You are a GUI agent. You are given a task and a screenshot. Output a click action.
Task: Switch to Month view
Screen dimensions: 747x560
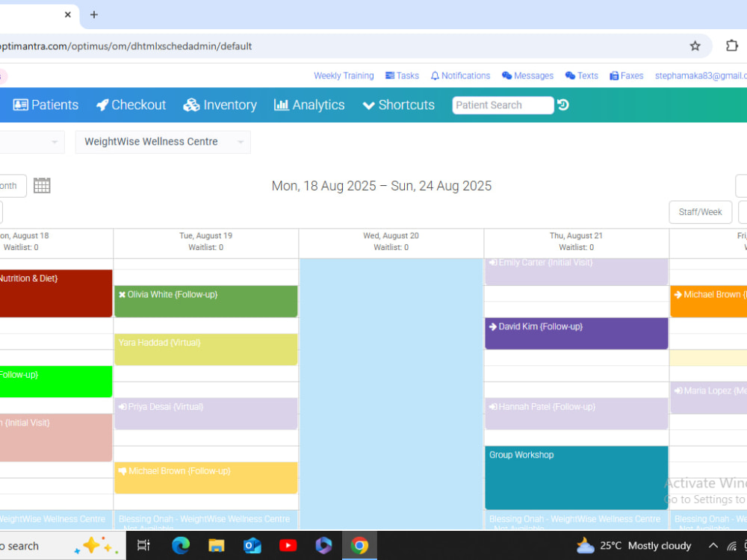click(11, 186)
